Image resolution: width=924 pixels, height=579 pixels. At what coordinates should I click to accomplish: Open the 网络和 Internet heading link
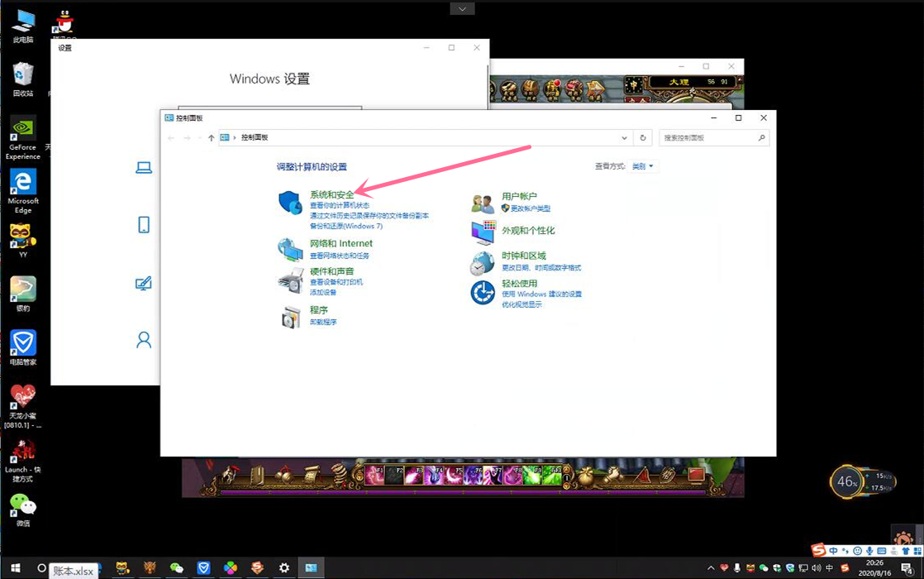[x=341, y=243]
